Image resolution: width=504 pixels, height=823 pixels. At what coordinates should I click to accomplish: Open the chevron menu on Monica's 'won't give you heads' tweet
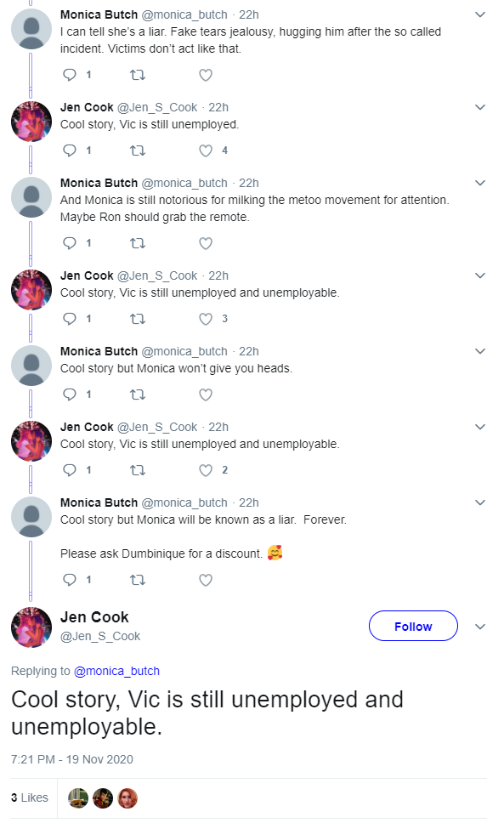(x=480, y=351)
